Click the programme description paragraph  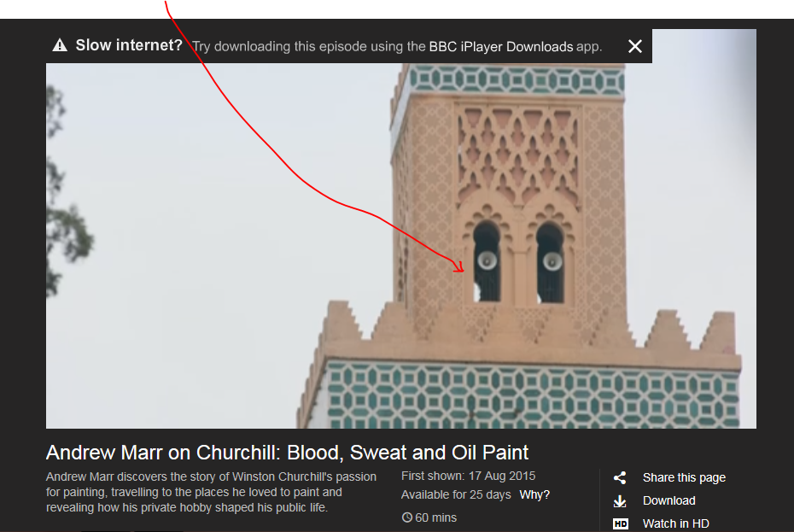211,492
